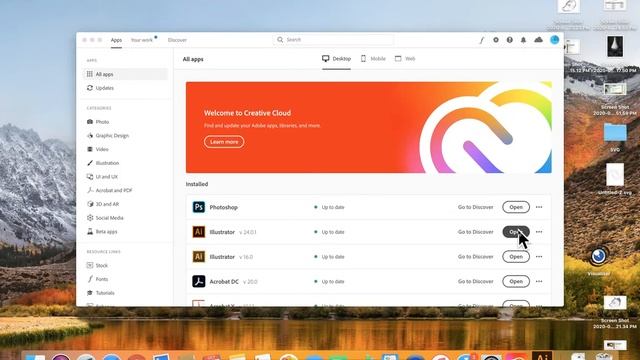Open notifications bell icon

523,40
